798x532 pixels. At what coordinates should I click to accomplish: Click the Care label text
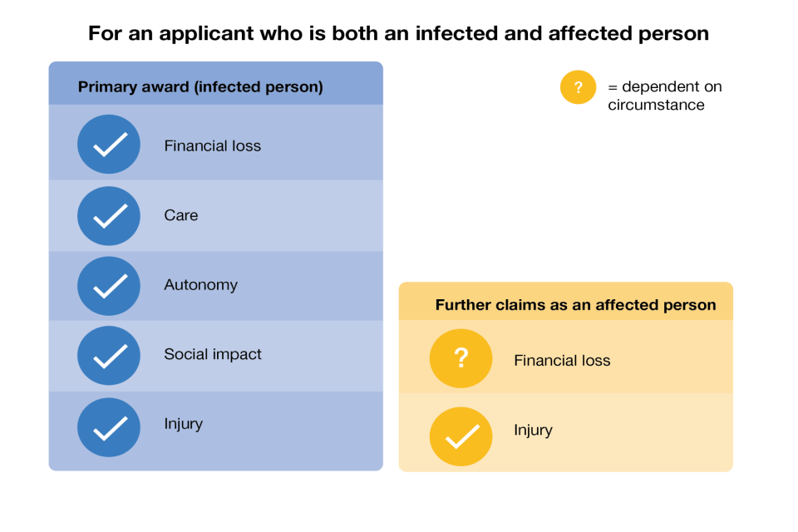181,216
